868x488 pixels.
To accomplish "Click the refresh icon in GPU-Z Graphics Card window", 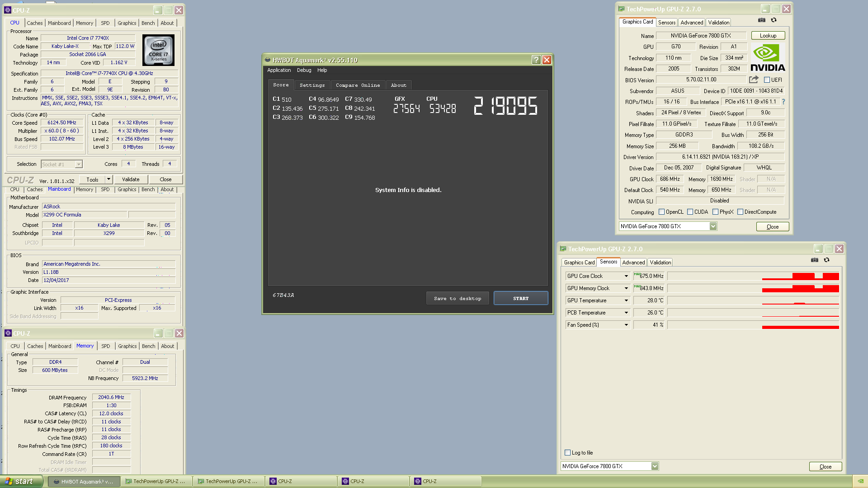I will coord(774,20).
